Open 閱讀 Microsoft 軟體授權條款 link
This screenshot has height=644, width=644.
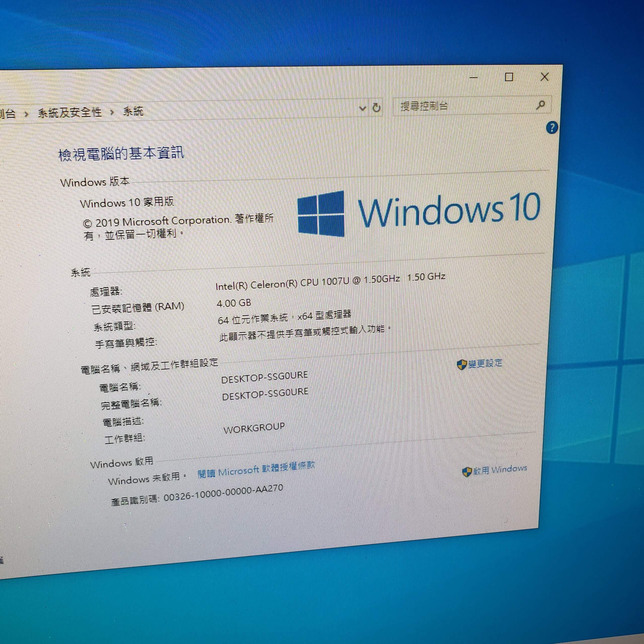tap(256, 470)
